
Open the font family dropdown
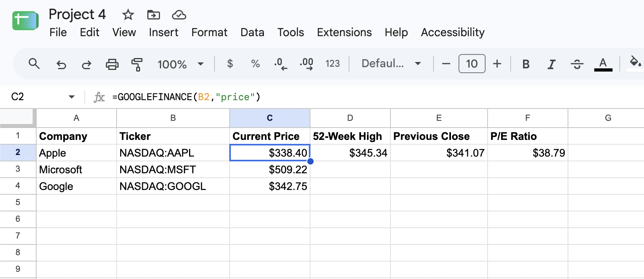391,64
